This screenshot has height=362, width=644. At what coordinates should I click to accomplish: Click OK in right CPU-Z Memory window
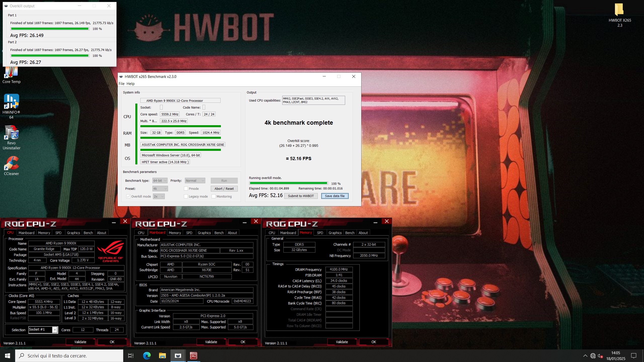coord(374,342)
